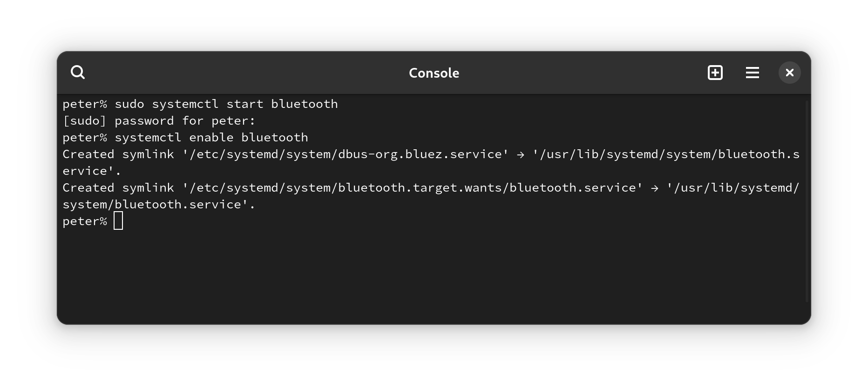Click the first arrow symbol in symlink output
Image resolution: width=868 pixels, height=387 pixels.
pyautogui.click(x=521, y=154)
